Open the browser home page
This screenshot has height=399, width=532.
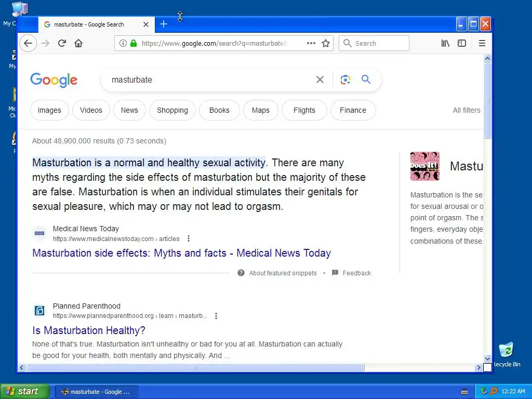(x=78, y=43)
